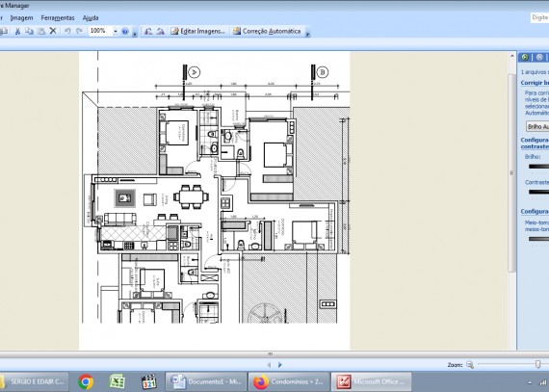Click the Redo arrow icon
This screenshot has height=392, width=549.
(80, 31)
